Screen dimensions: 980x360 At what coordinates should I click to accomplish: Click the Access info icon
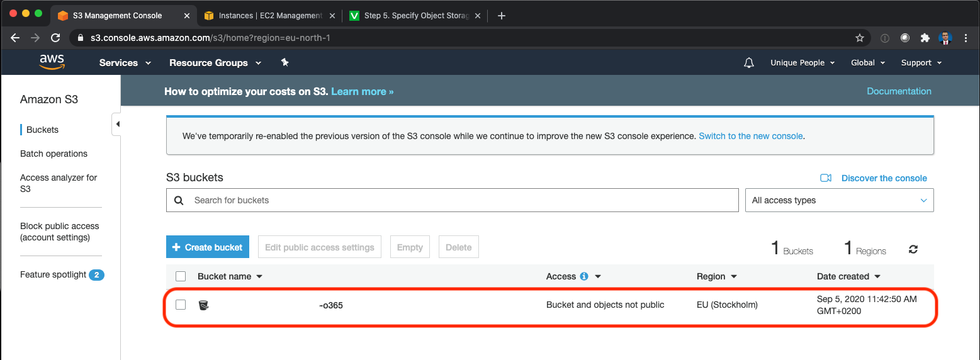coord(584,276)
